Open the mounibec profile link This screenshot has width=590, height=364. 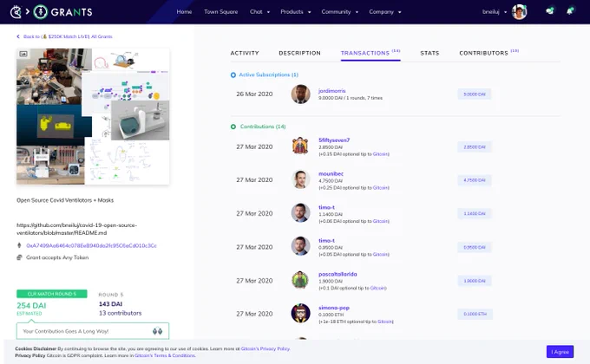coord(331,173)
